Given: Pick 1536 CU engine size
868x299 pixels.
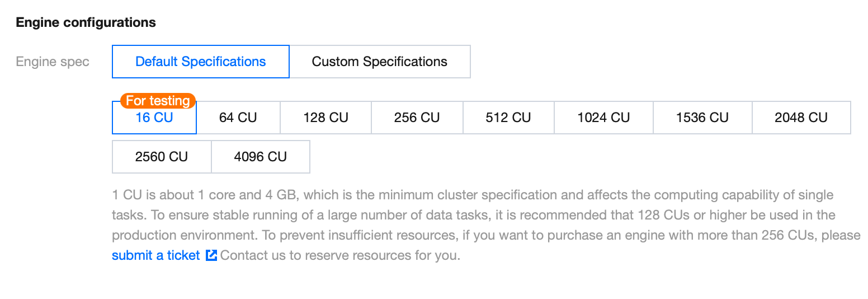Looking at the screenshot, I should 702,118.
